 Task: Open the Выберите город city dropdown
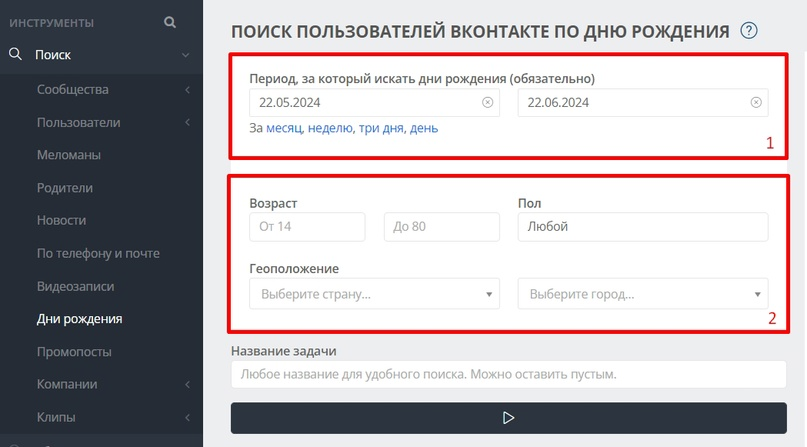click(x=643, y=294)
